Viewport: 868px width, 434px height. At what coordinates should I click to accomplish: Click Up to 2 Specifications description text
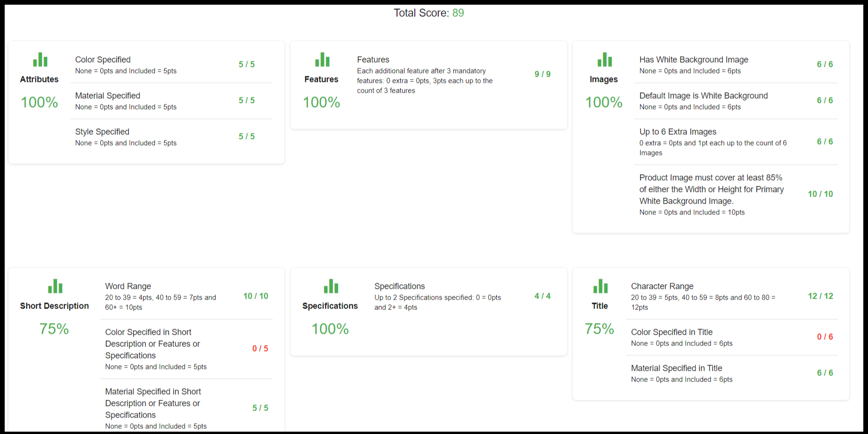click(438, 302)
